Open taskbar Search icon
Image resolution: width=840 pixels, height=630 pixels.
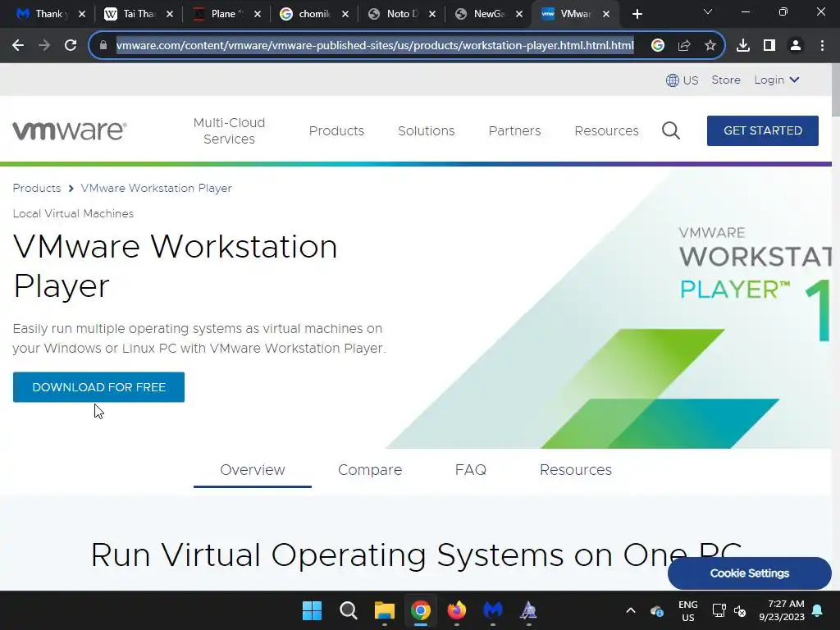[348, 610]
